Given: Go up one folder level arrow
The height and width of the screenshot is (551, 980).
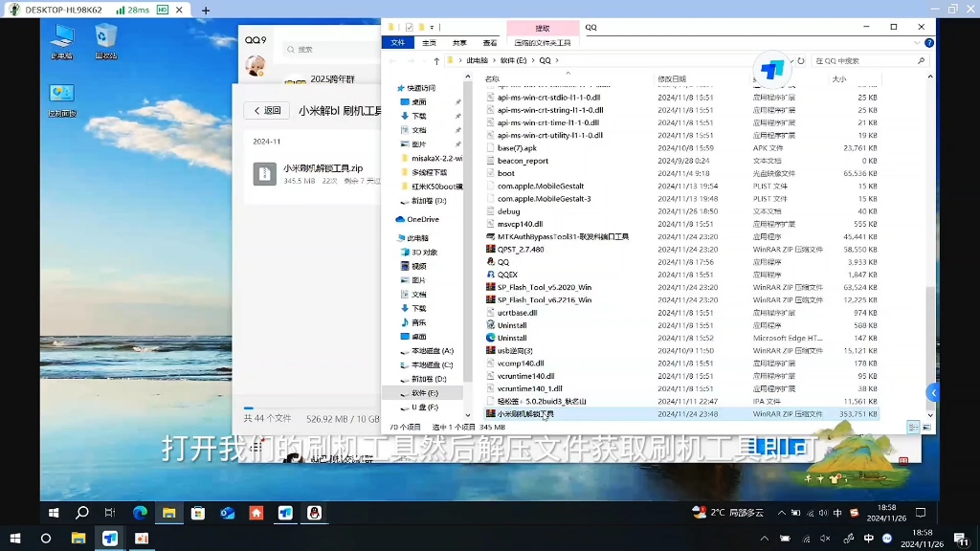Looking at the screenshot, I should (x=436, y=60).
